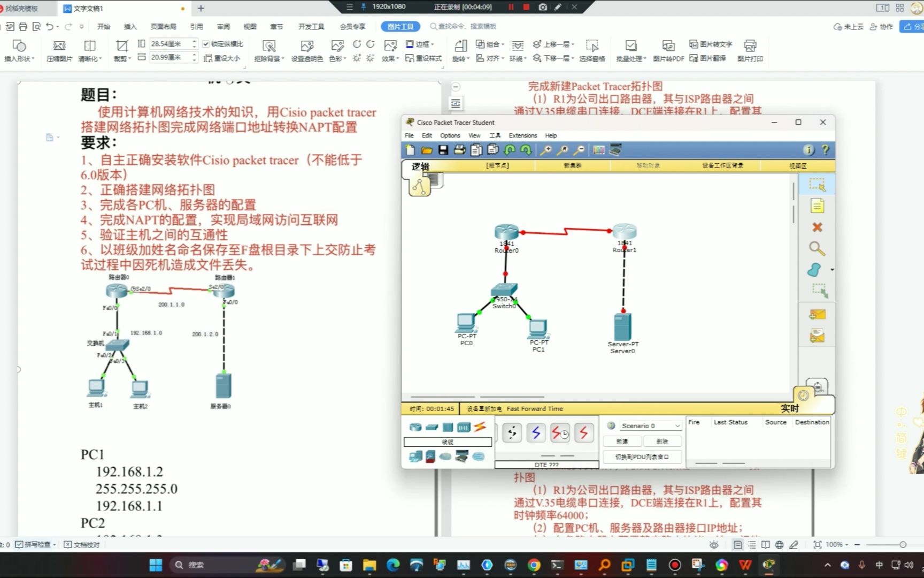924x578 pixels.
Task: Click the Compress Picture icon in WPS
Action: tap(59, 50)
